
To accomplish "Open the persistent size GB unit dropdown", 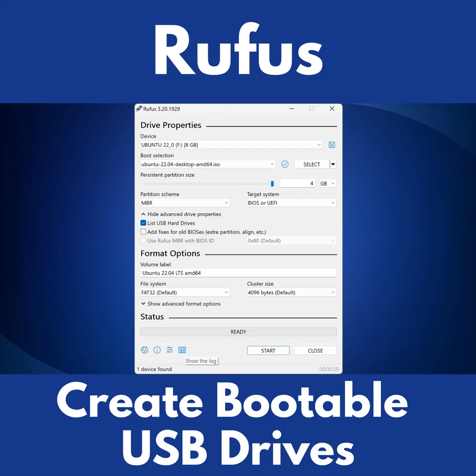I will coord(328,183).
